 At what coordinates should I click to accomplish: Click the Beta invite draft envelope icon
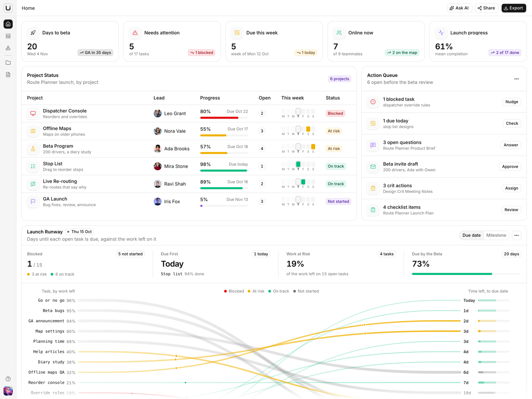coord(373,167)
